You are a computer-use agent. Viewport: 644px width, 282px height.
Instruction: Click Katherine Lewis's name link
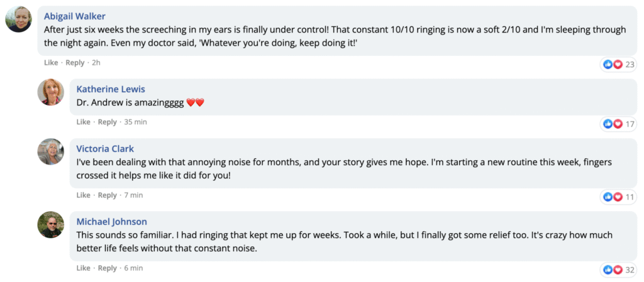pyautogui.click(x=111, y=89)
